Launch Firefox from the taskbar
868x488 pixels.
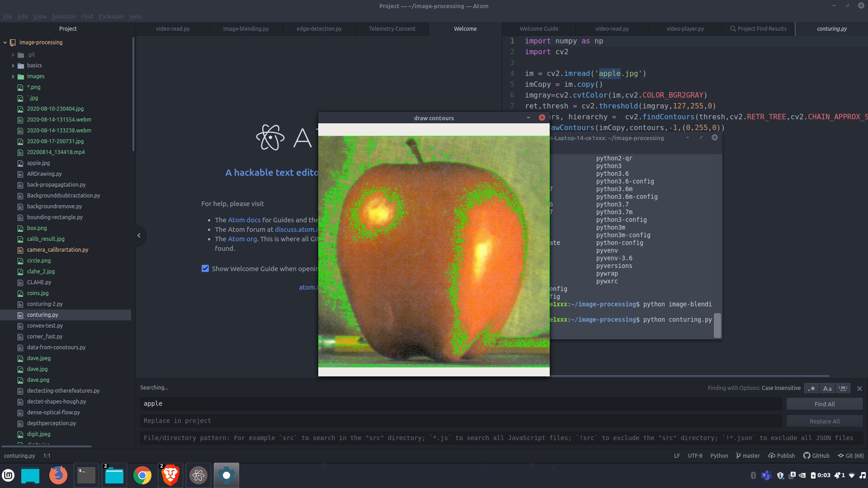coord(58,475)
